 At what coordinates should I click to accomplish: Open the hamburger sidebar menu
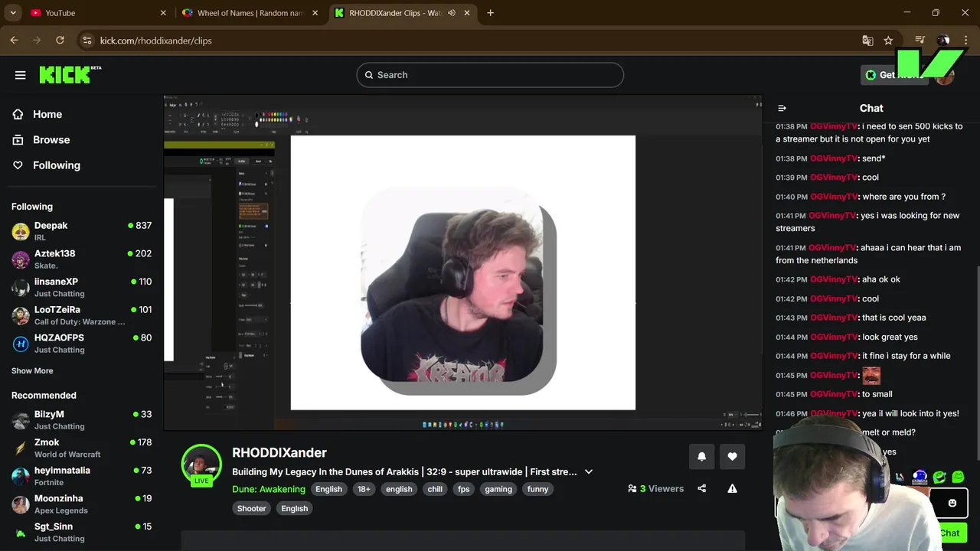[21, 75]
